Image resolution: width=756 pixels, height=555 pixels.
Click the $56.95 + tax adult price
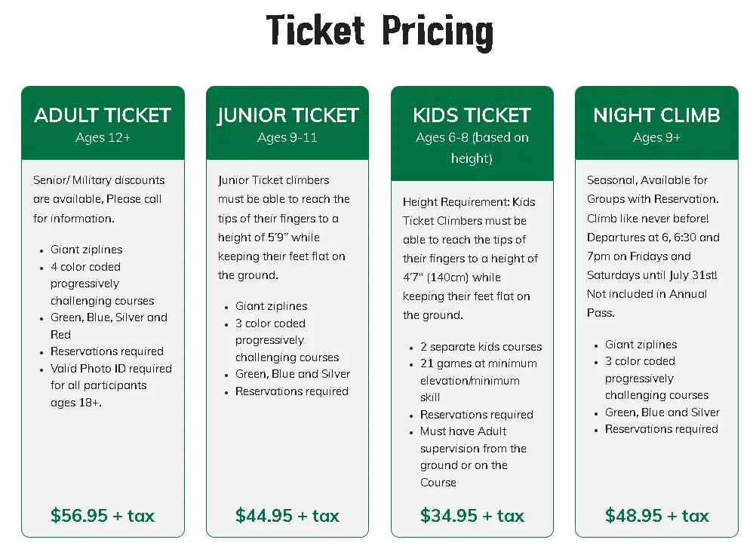[103, 516]
